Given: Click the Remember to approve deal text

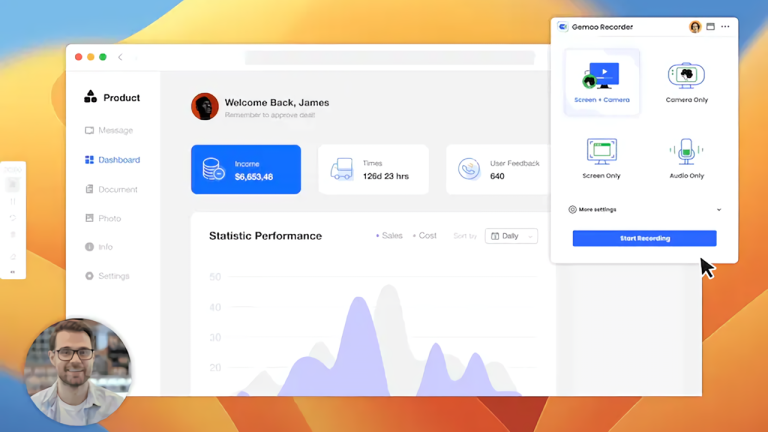Looking at the screenshot, I should coord(270,115).
